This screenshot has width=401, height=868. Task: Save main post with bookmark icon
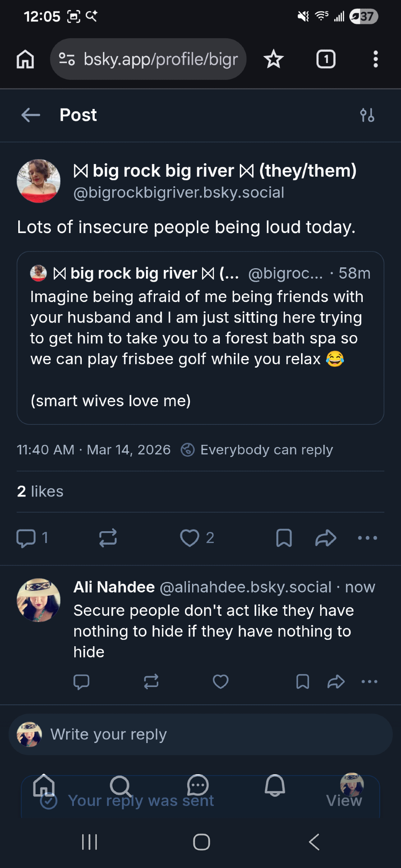pos(284,538)
